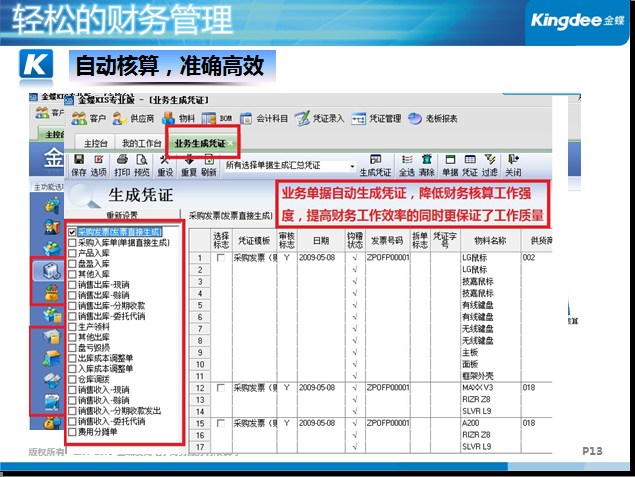
Task: Check the 其他出库 checkbox
Action: coord(72,337)
